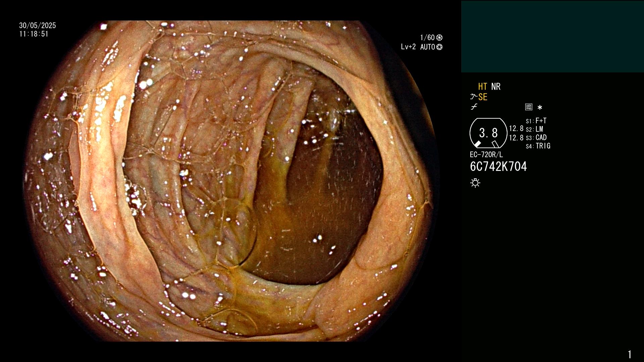Click the shutter speed icon next to 1/60
644x362 pixels.
tap(439, 38)
